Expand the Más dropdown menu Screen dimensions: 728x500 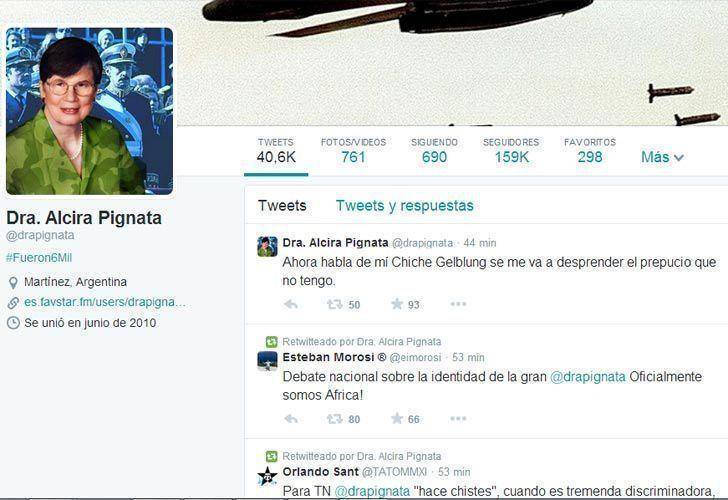click(662, 157)
